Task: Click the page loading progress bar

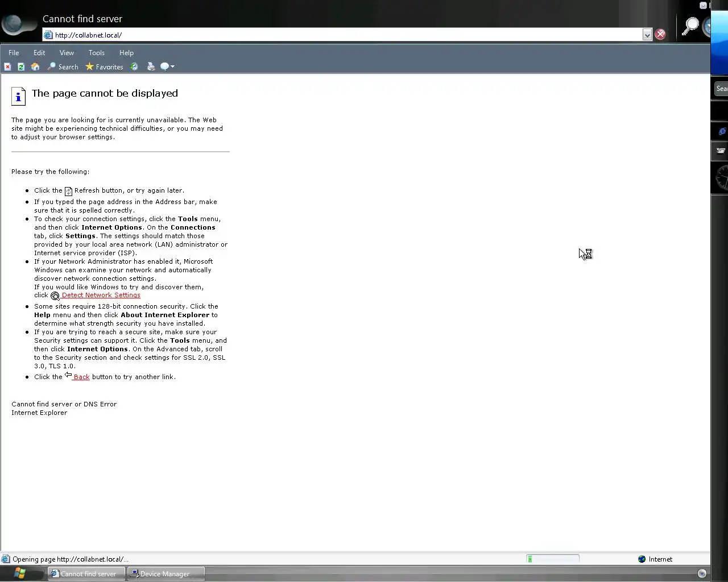Action: click(x=553, y=559)
